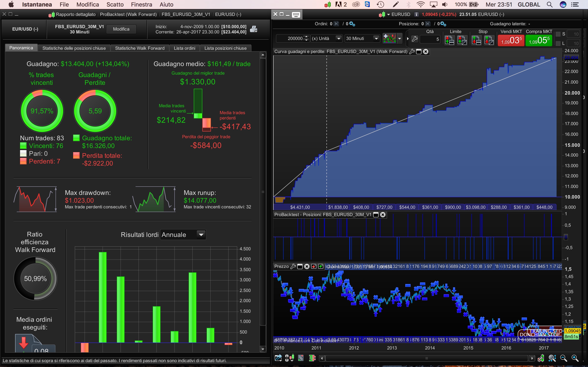This screenshot has width=588, height=367.
Task: Open the add indicator chart icon
Action: pyautogui.click(x=389, y=38)
